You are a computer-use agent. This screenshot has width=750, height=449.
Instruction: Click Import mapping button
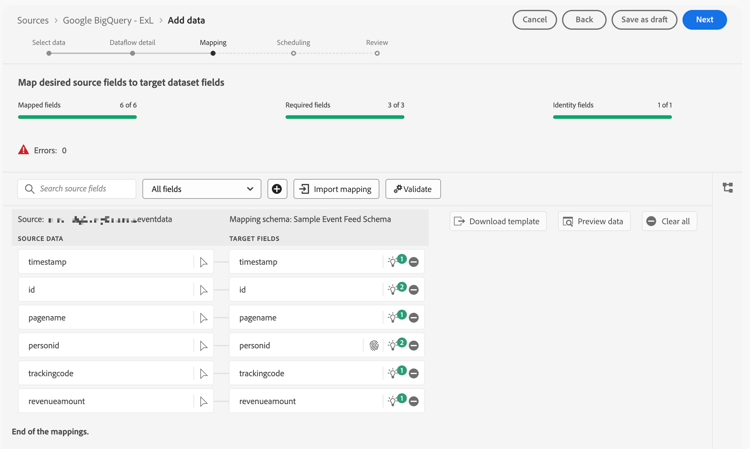[x=336, y=189]
